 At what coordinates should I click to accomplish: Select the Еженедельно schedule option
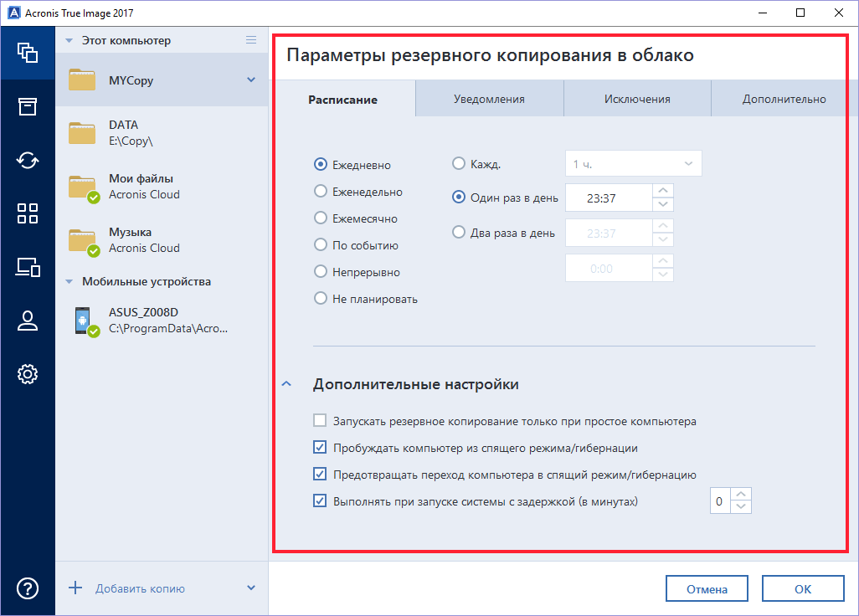(x=320, y=192)
